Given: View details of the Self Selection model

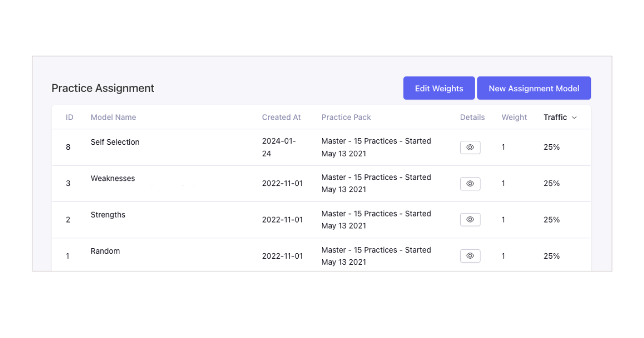Looking at the screenshot, I should [470, 147].
